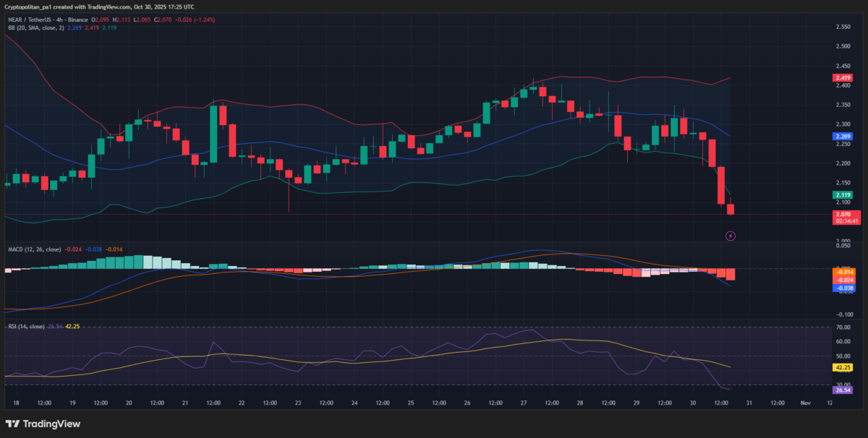The width and height of the screenshot is (868, 438).
Task: Select the blue 2.269 middle band price badge
Action: pos(841,136)
